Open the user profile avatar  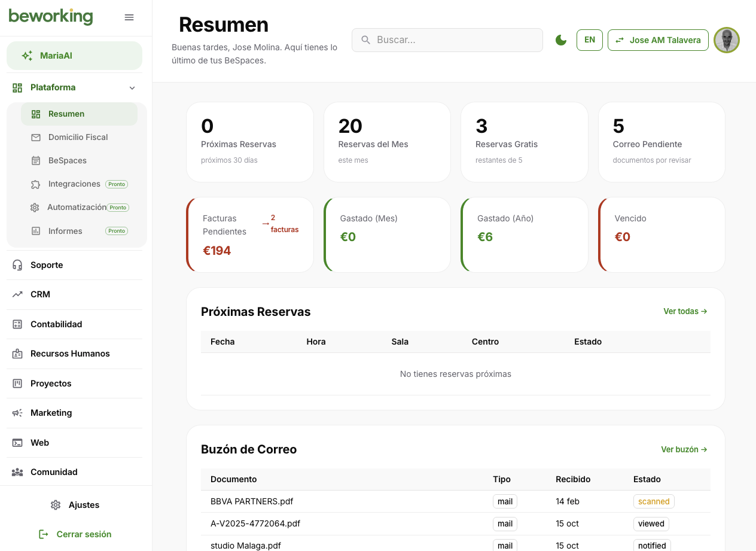tap(727, 40)
